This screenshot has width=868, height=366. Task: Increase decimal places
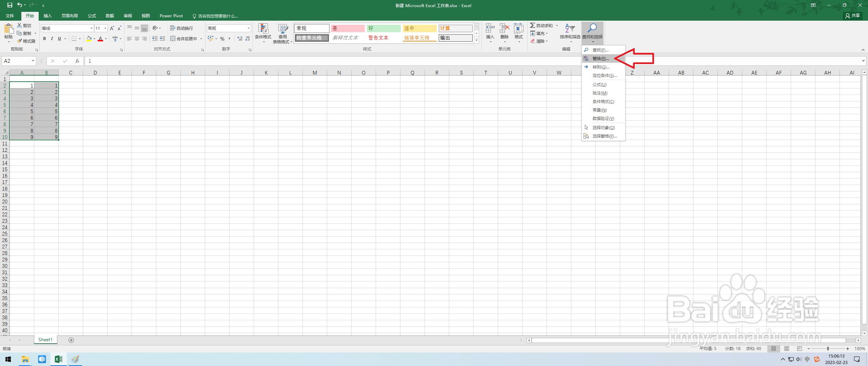coord(240,39)
